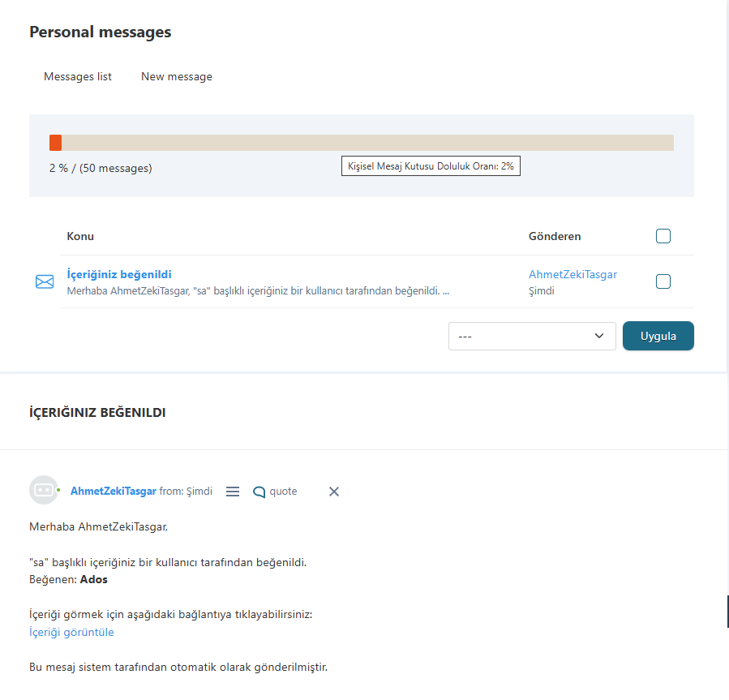Click the Gönderen column header

(555, 236)
